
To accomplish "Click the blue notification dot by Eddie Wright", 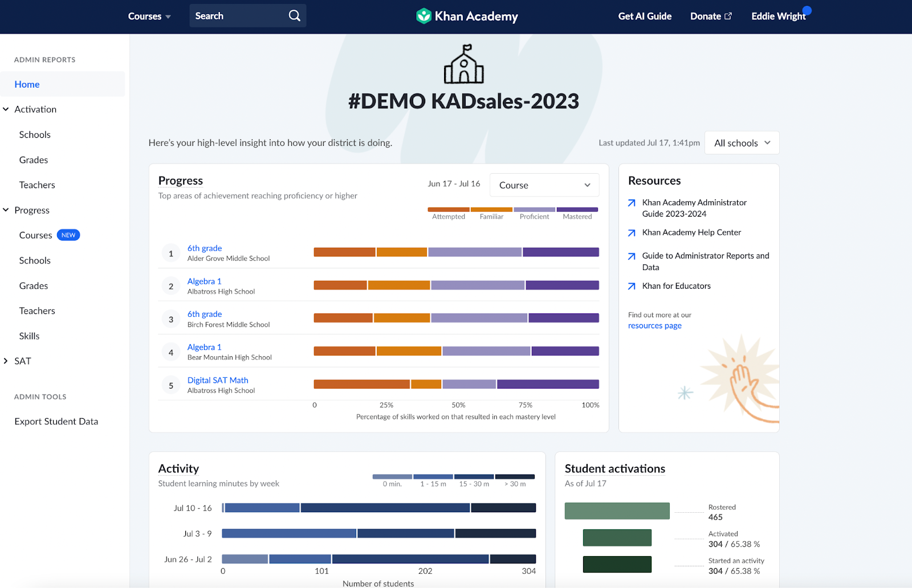I will (807, 10).
